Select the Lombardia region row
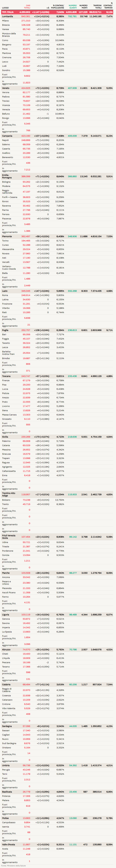 pos(7,16)
